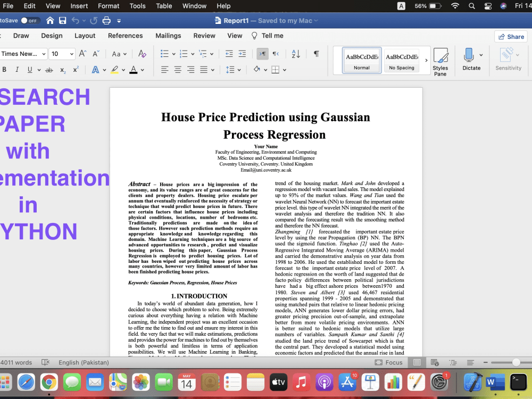The image size is (532, 399).
Task: Click the Share button
Action: (511, 37)
